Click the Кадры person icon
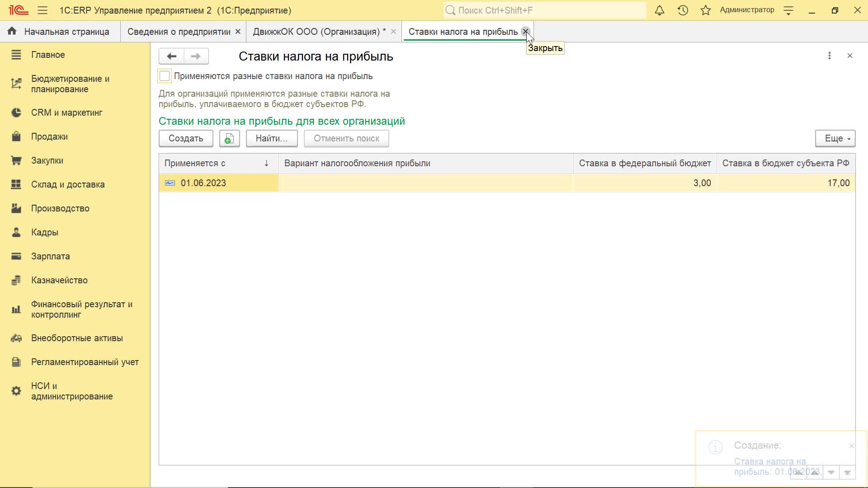Screen dimensions: 868x488 16,232
